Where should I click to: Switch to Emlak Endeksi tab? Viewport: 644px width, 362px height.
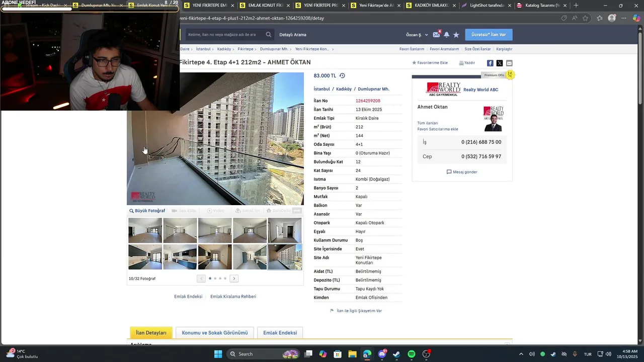280,333
